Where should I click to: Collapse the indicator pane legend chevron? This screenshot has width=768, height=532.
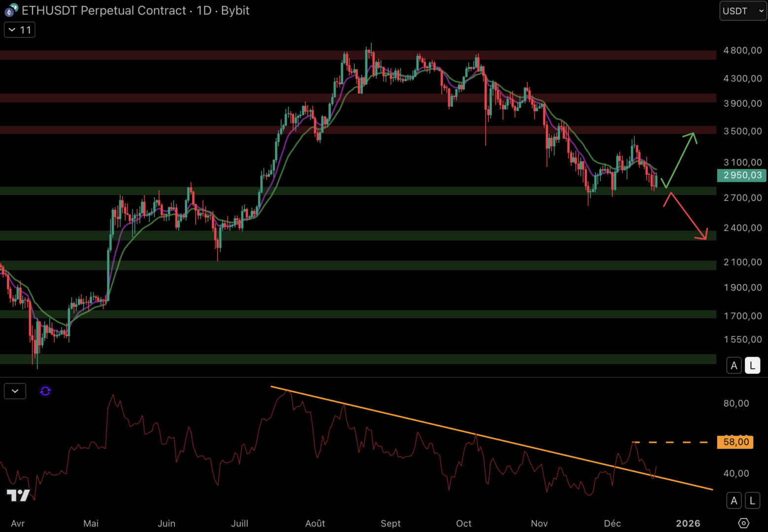click(15, 391)
